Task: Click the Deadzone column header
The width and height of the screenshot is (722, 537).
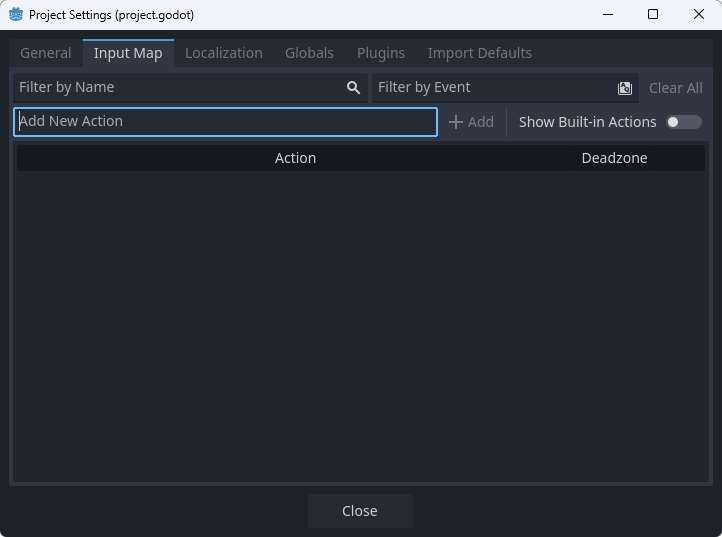Action: [x=614, y=158]
